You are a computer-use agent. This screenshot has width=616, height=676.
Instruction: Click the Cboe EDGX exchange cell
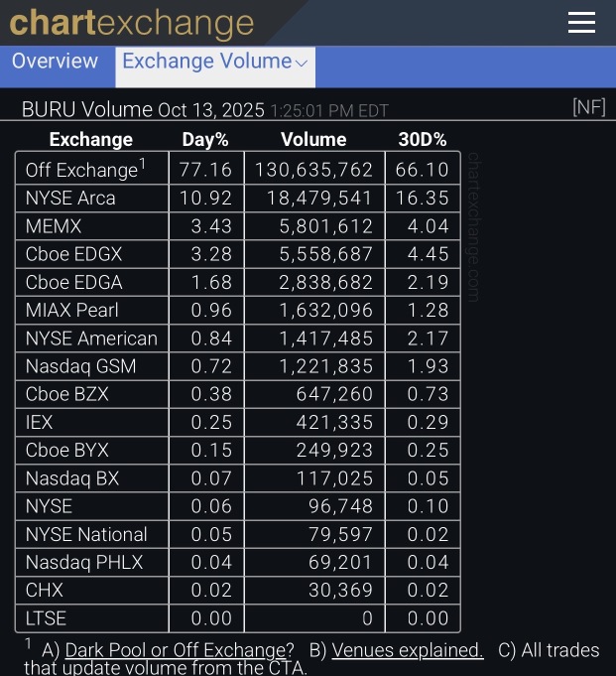click(91, 254)
